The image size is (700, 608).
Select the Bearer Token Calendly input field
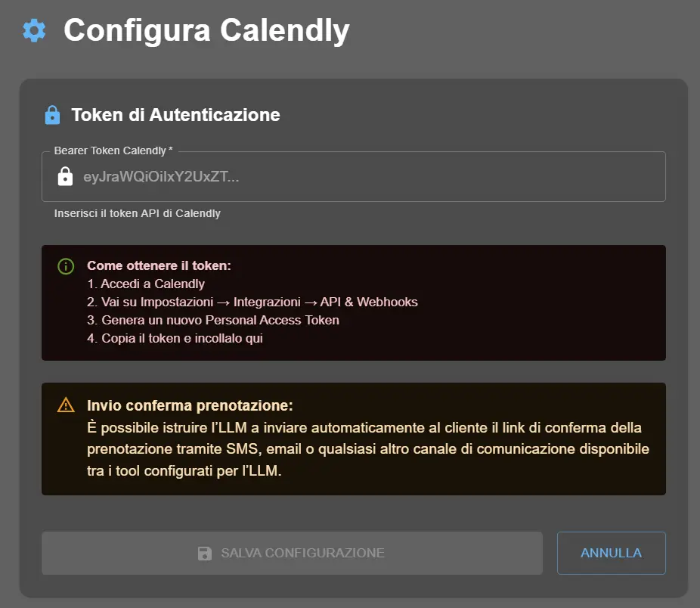[x=354, y=176]
